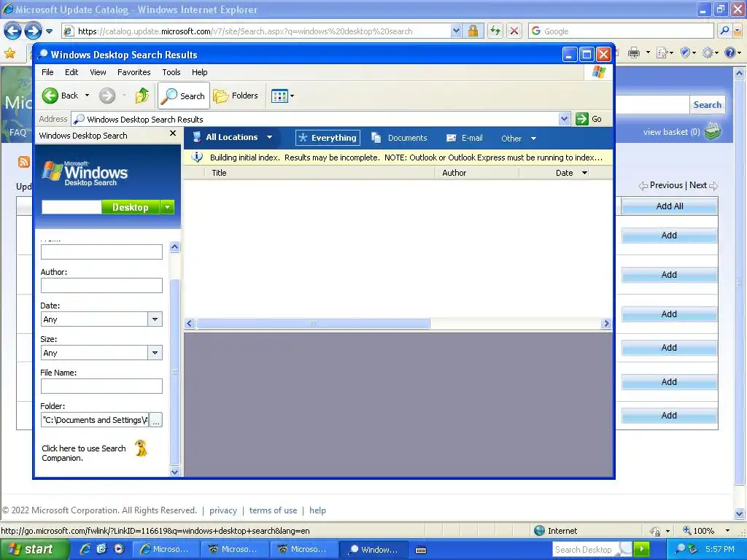Click the Windows Media Player quick launch icon
747x560 pixels.
pyautogui.click(x=119, y=549)
